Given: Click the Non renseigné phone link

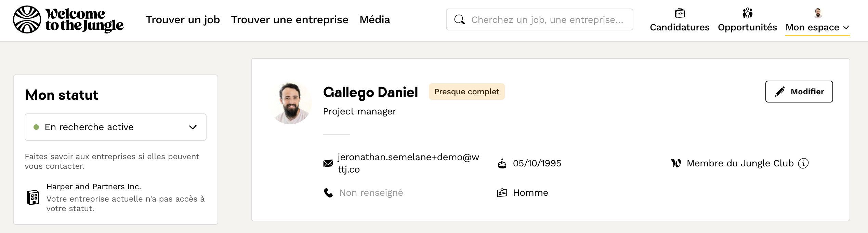Looking at the screenshot, I should pyautogui.click(x=371, y=193).
